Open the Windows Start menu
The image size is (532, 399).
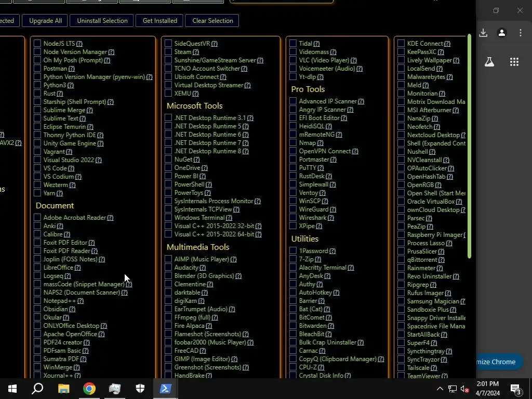pyautogui.click(x=12, y=389)
